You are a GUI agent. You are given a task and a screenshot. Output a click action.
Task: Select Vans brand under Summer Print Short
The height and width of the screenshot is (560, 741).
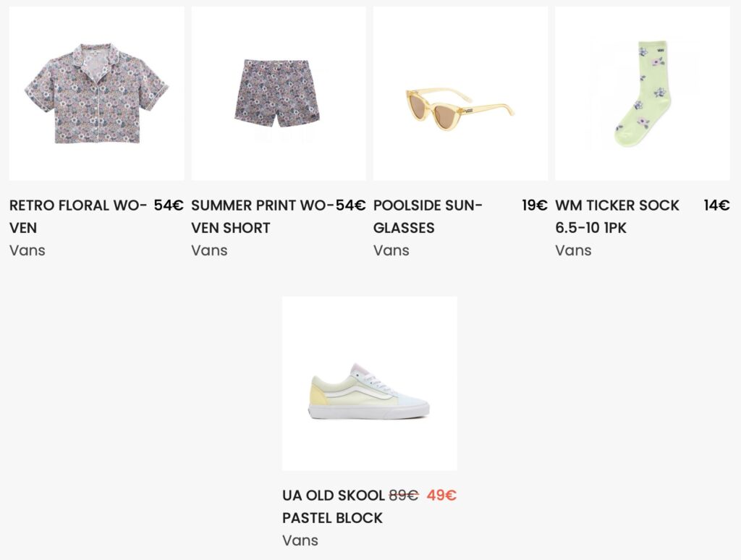coord(209,250)
